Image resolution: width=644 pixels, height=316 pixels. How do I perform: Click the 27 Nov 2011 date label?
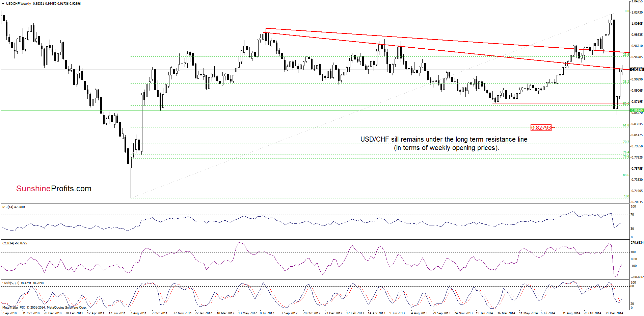[182, 313]
